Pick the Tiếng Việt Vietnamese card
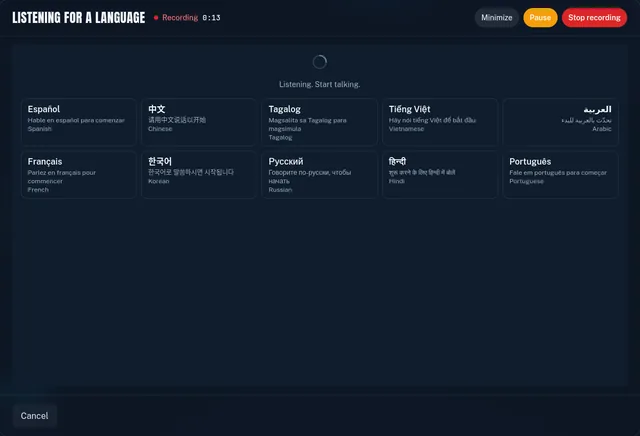This screenshot has width=640, height=436. tap(440, 122)
